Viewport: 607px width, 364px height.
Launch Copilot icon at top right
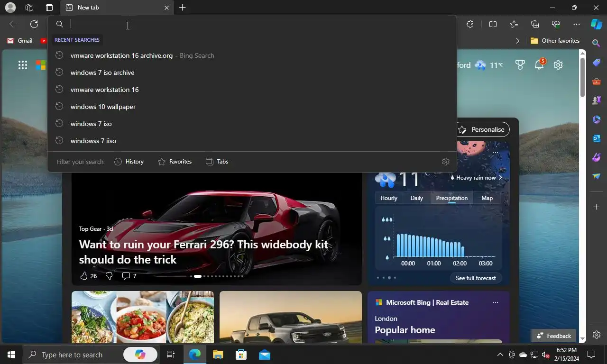coord(597,24)
